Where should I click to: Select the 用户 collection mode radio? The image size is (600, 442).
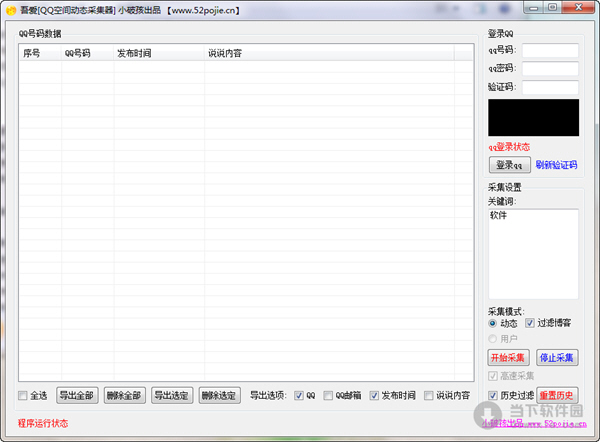pyautogui.click(x=493, y=339)
